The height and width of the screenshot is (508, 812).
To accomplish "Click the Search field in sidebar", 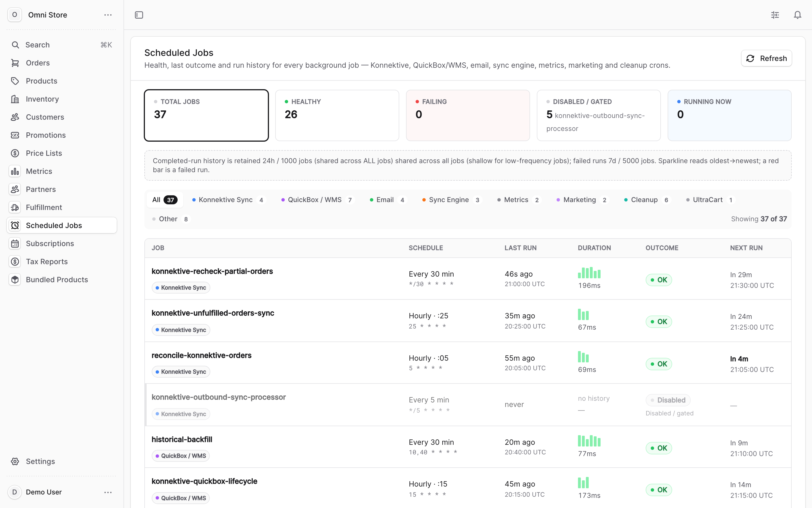I will pyautogui.click(x=62, y=45).
